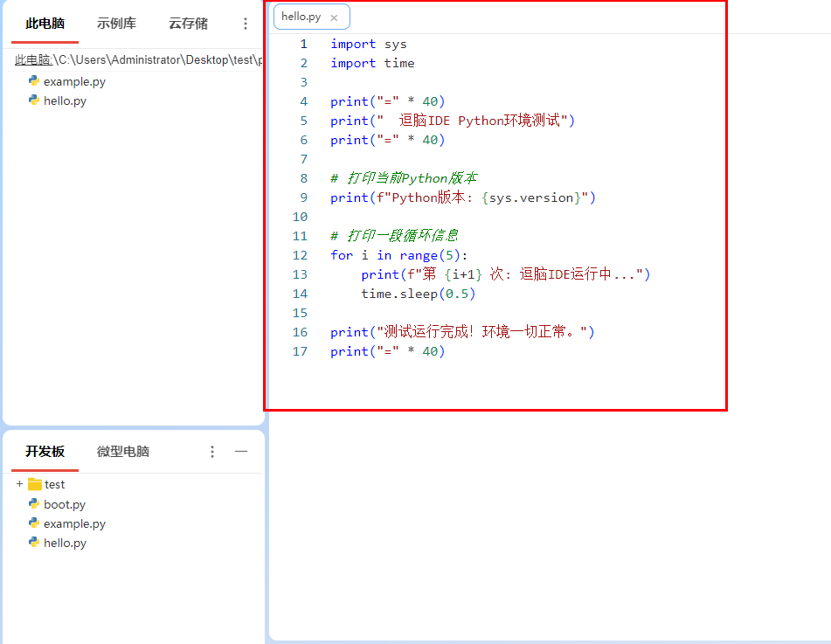
Task: Open the 云存储 tab
Action: click(188, 24)
